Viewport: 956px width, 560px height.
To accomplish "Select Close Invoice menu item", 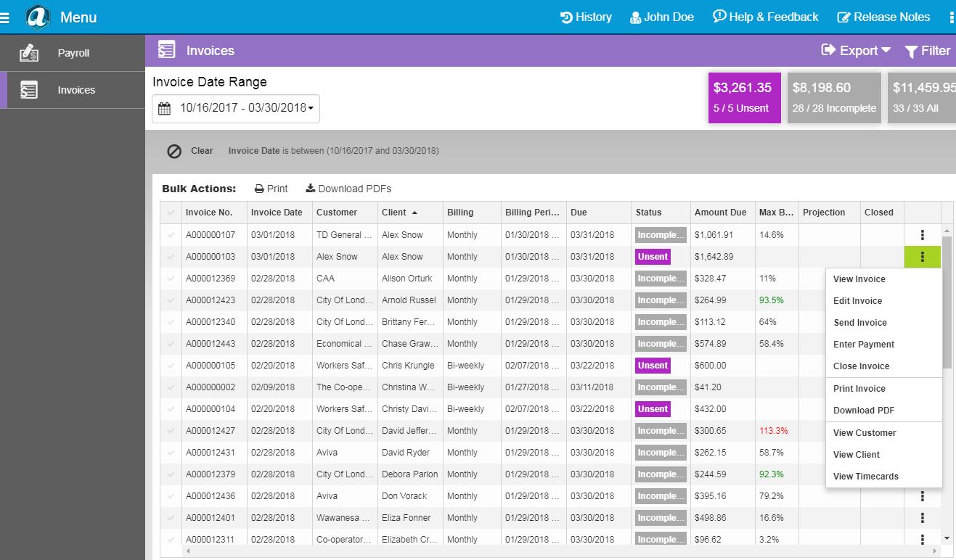I will pyautogui.click(x=883, y=366).
